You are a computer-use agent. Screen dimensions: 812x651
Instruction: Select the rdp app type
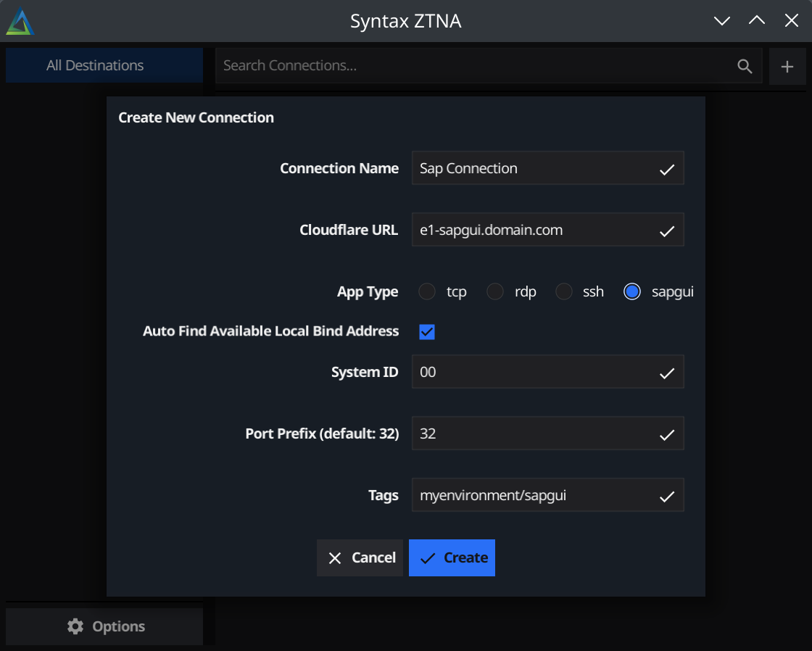(494, 291)
